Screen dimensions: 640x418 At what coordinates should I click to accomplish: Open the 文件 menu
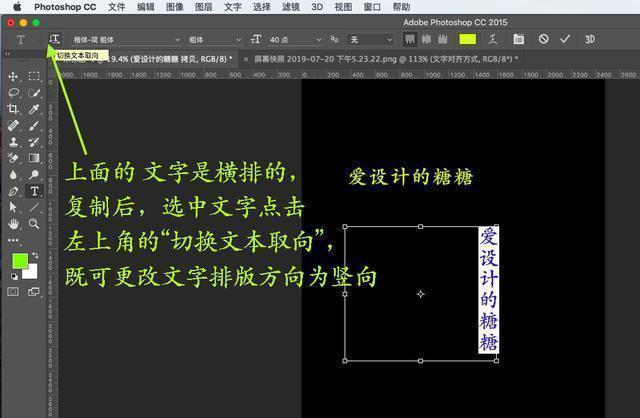(x=117, y=7)
